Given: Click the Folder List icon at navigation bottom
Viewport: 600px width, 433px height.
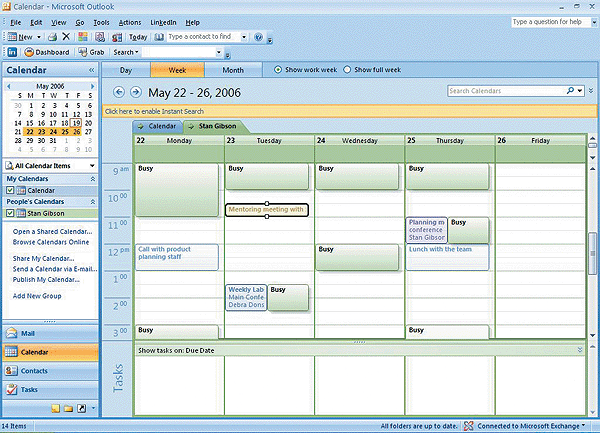Looking at the screenshot, I should 68,409.
